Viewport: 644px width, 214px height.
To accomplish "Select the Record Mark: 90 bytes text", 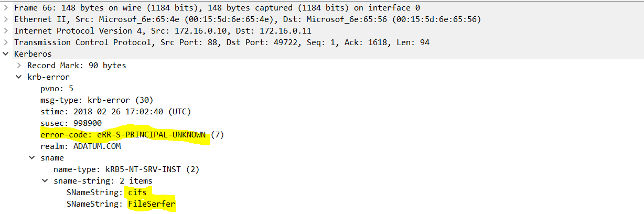I will point(77,65).
